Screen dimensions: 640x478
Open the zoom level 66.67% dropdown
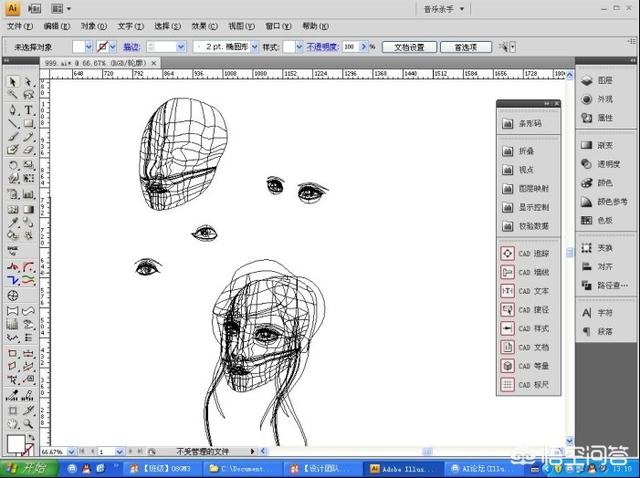(71, 451)
